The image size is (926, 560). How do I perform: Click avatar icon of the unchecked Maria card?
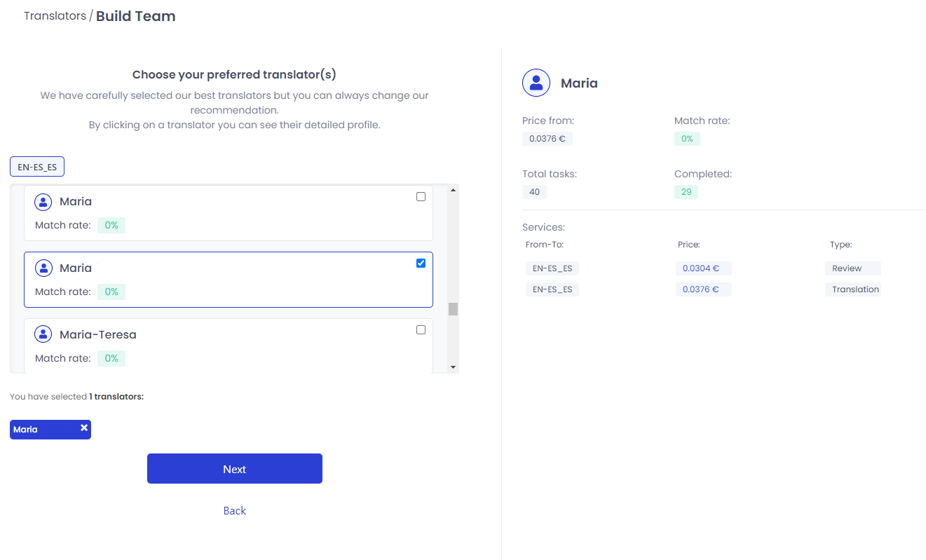point(43,202)
